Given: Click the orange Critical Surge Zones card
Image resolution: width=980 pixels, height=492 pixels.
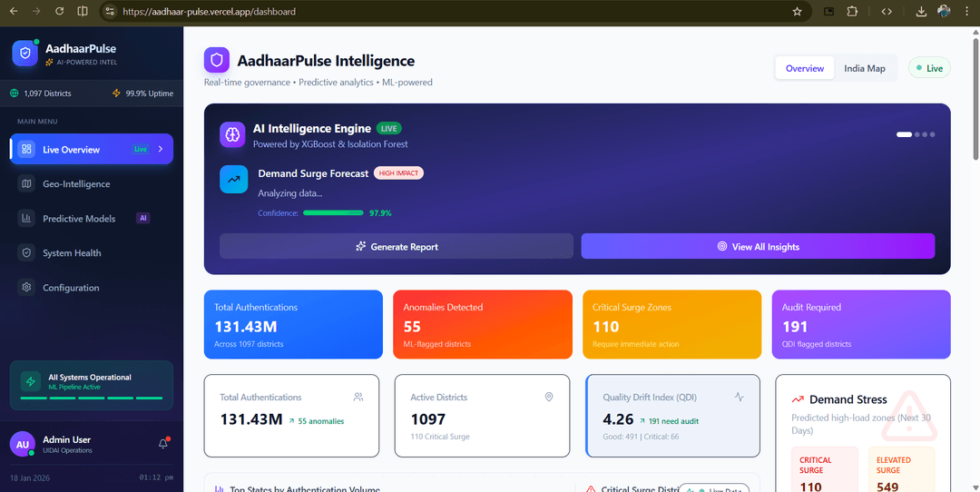Looking at the screenshot, I should (x=671, y=324).
